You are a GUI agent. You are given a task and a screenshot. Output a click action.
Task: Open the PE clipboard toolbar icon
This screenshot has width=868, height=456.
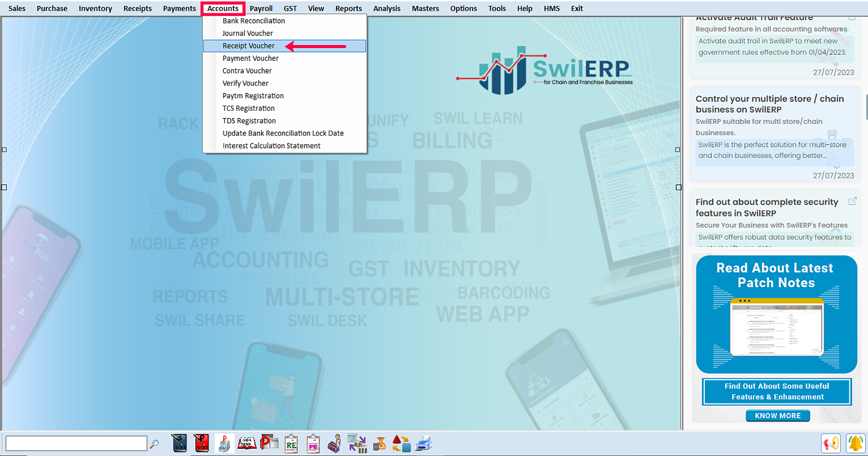313,443
